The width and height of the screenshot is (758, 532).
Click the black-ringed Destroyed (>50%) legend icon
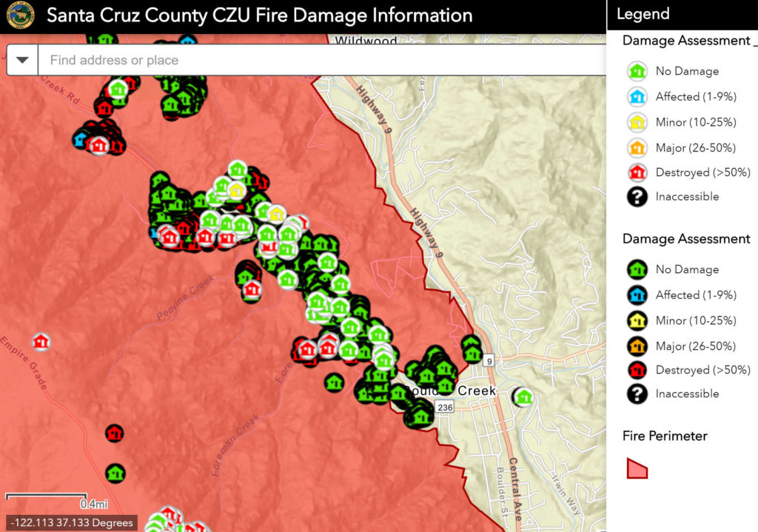pos(637,370)
